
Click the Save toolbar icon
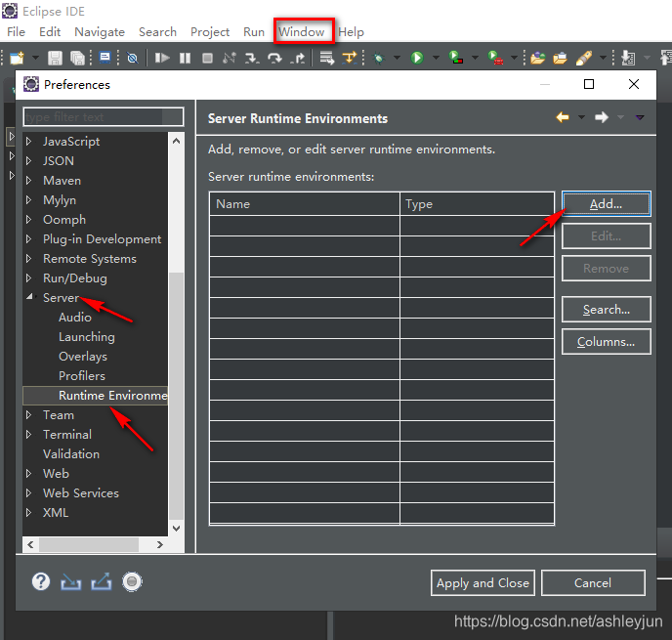[x=55, y=58]
